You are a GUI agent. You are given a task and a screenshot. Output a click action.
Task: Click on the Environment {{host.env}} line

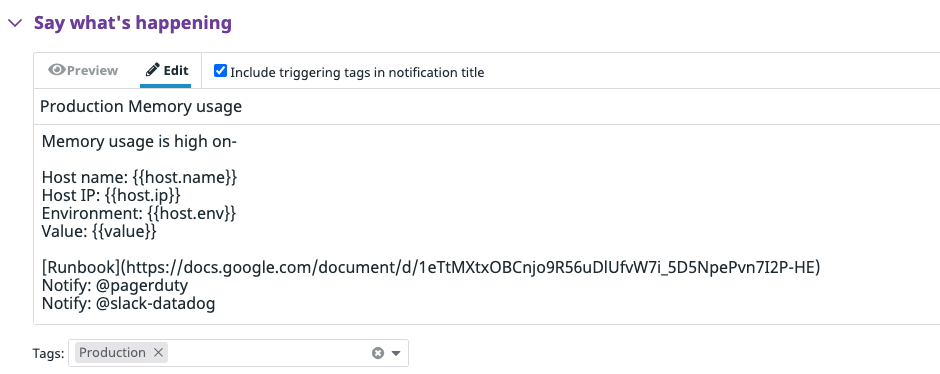click(138, 213)
